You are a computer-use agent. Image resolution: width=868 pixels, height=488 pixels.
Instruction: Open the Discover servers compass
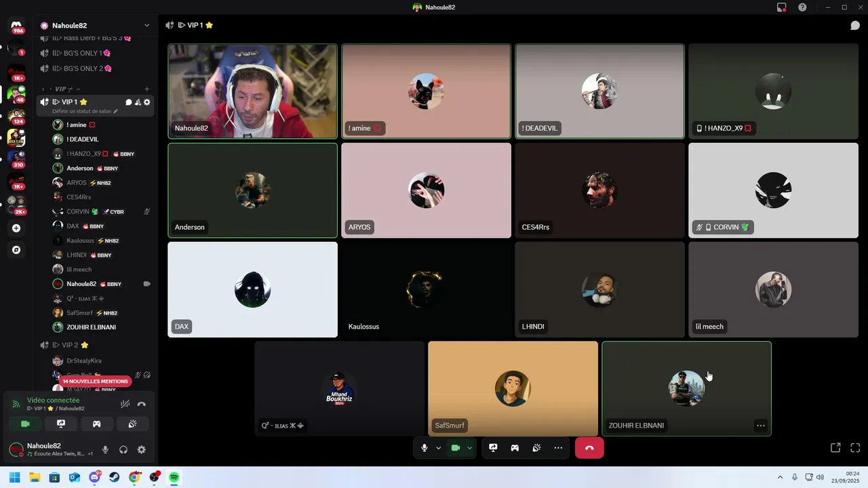coord(16,250)
